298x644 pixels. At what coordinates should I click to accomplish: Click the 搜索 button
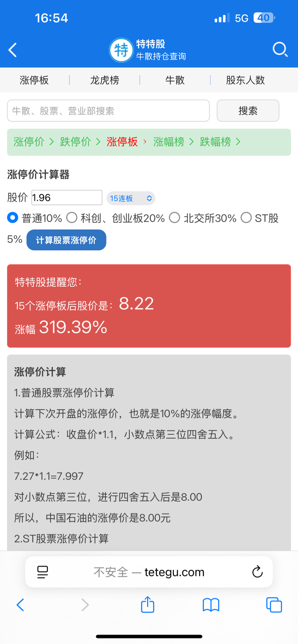(x=248, y=111)
